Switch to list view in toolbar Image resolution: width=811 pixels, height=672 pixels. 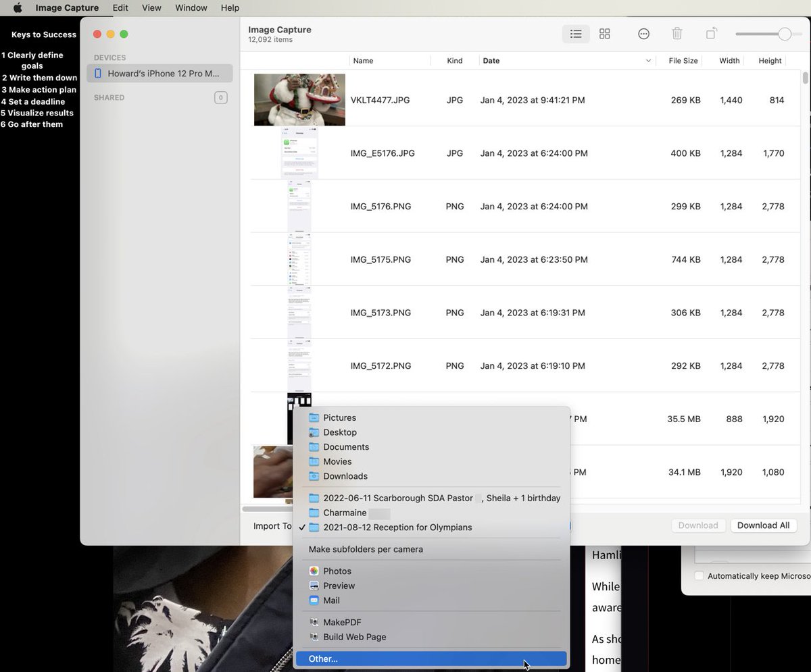click(x=576, y=34)
